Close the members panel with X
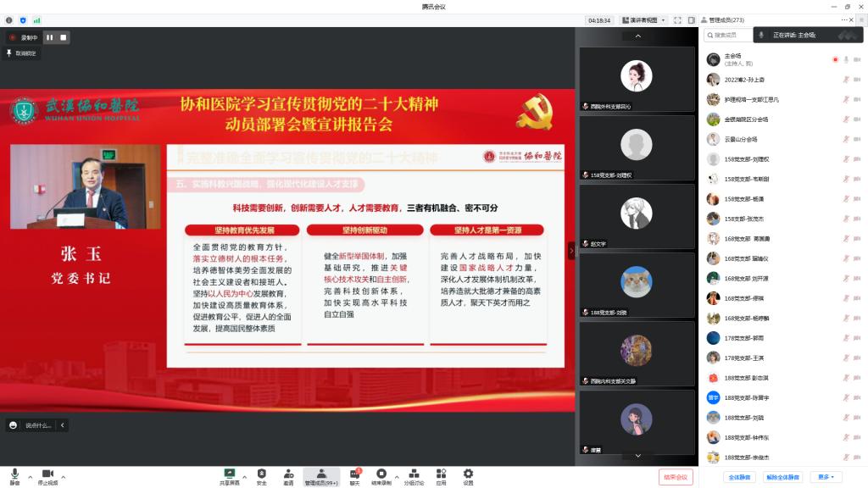The width and height of the screenshot is (868, 488). [851, 20]
